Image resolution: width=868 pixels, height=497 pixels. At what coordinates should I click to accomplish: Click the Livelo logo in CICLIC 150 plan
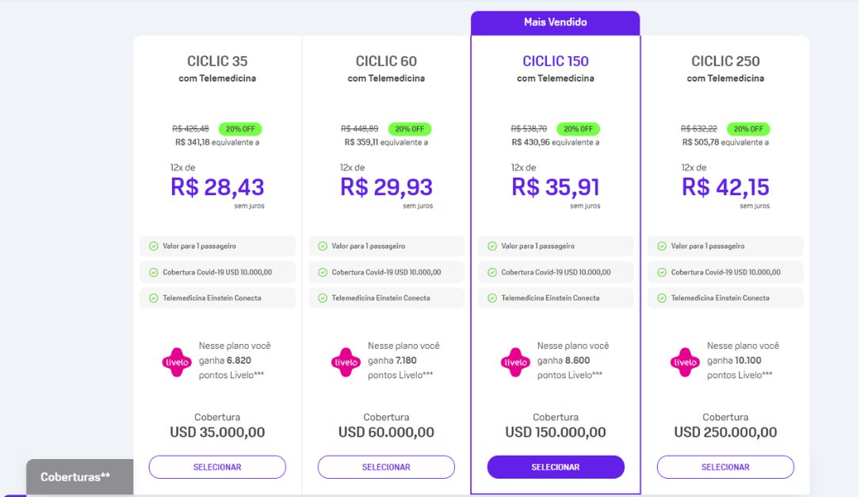515,362
